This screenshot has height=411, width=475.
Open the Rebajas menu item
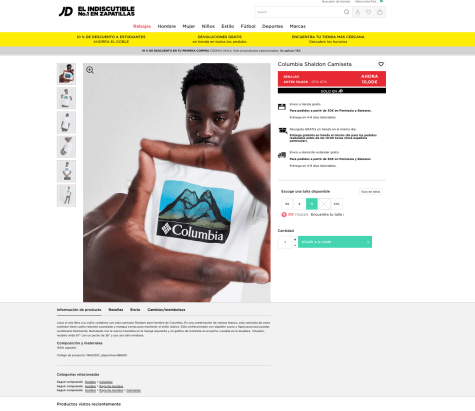pos(142,26)
